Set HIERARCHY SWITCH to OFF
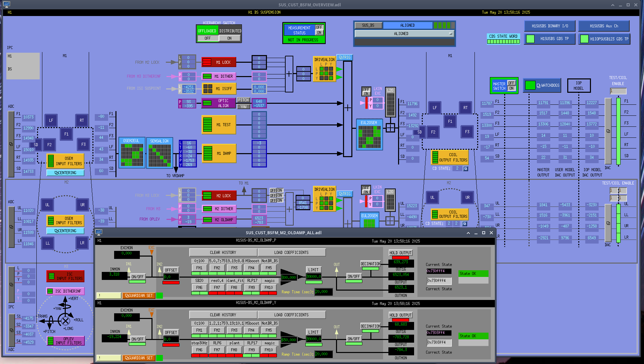The image size is (644, 364). click(208, 38)
